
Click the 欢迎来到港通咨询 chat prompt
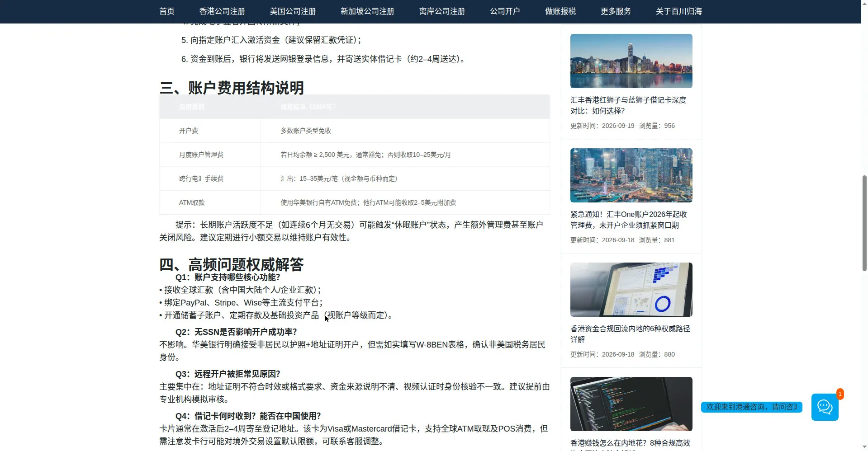[x=752, y=407]
